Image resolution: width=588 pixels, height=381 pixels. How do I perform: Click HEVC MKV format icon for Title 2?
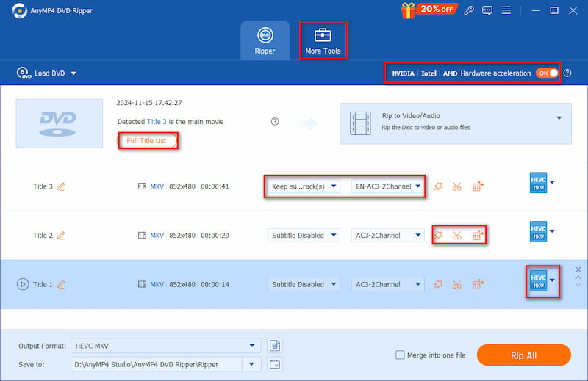point(538,231)
